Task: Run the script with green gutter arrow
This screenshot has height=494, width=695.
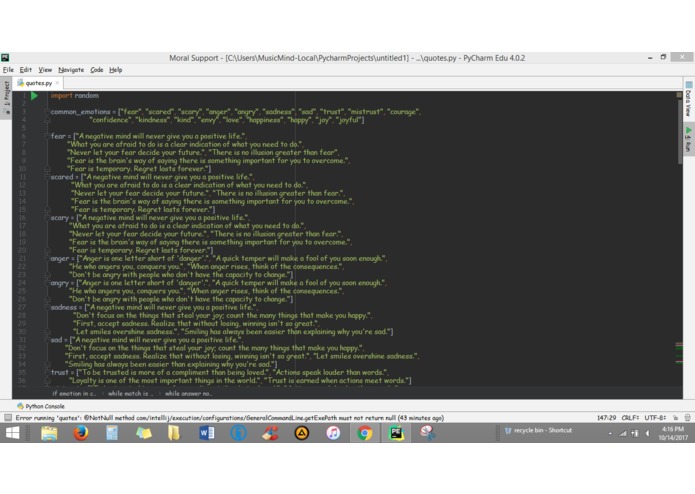Action: [x=35, y=95]
